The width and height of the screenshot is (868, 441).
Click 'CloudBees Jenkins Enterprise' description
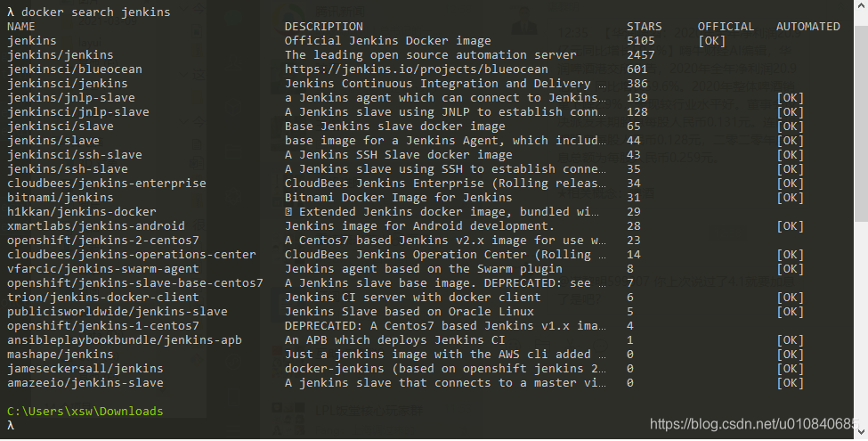[385, 184]
